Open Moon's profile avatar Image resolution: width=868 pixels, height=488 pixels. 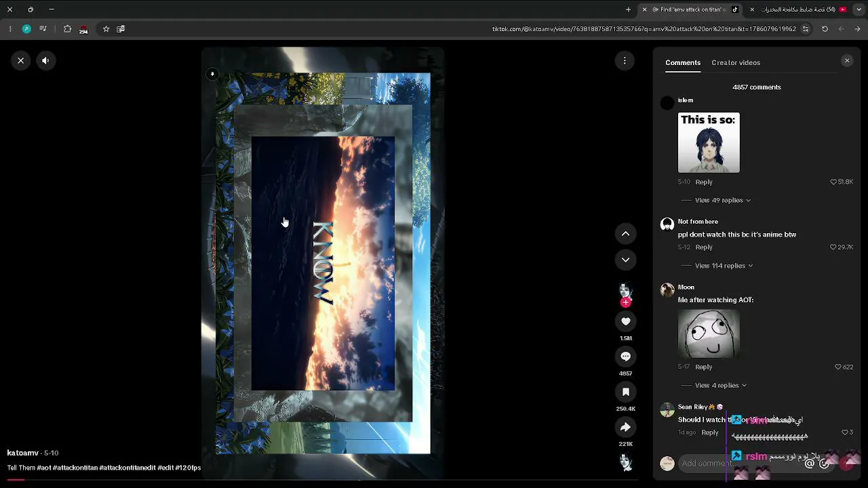coord(667,289)
